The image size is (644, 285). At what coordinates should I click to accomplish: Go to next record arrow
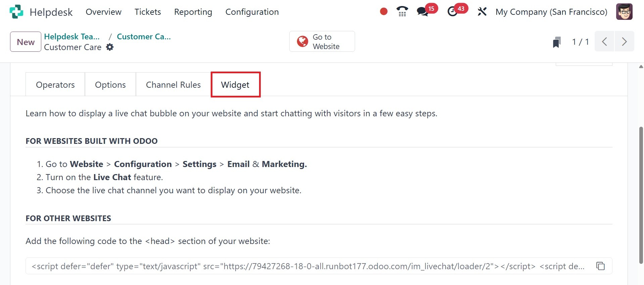point(624,42)
